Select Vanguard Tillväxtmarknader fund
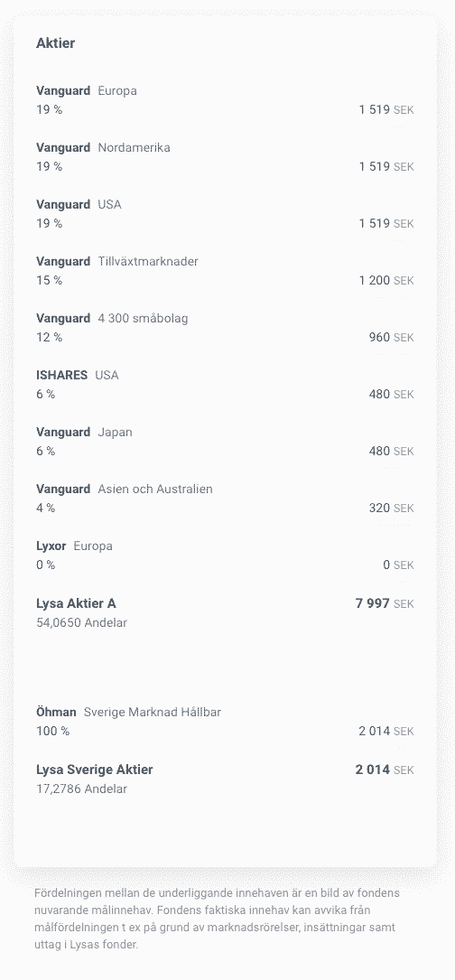 pyautogui.click(x=225, y=271)
